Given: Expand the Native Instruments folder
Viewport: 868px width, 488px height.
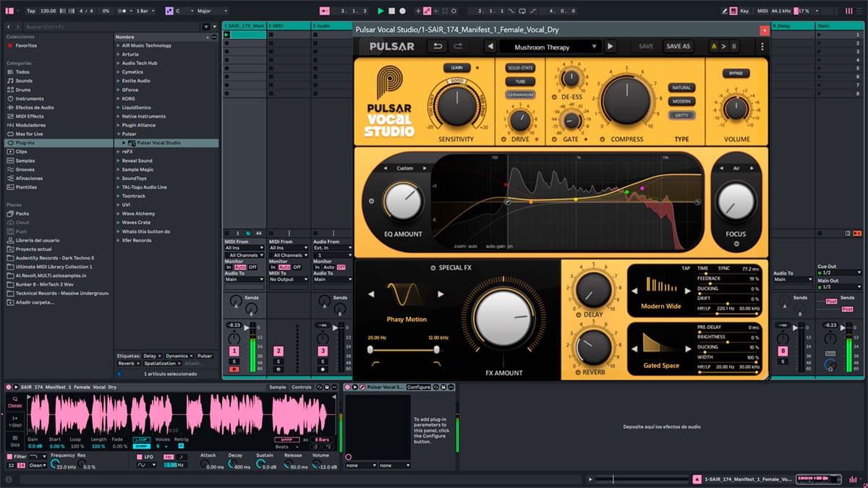Looking at the screenshot, I should pos(118,116).
